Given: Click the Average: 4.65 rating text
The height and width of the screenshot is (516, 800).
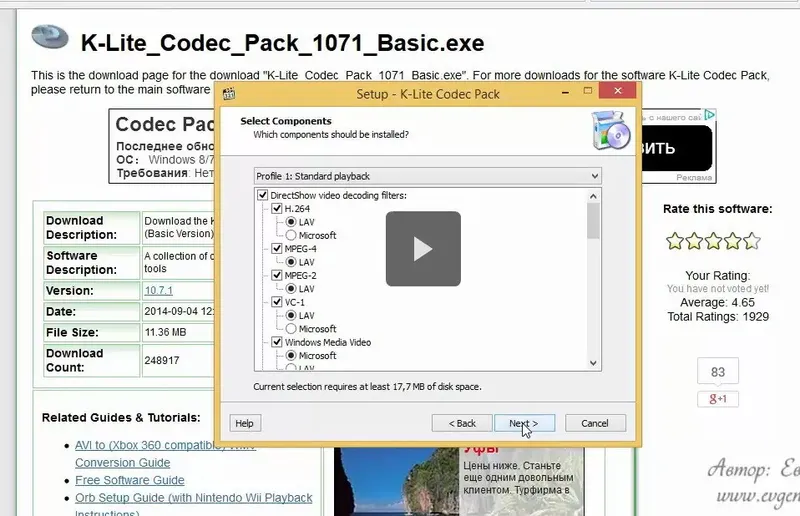Looking at the screenshot, I should coord(717,302).
